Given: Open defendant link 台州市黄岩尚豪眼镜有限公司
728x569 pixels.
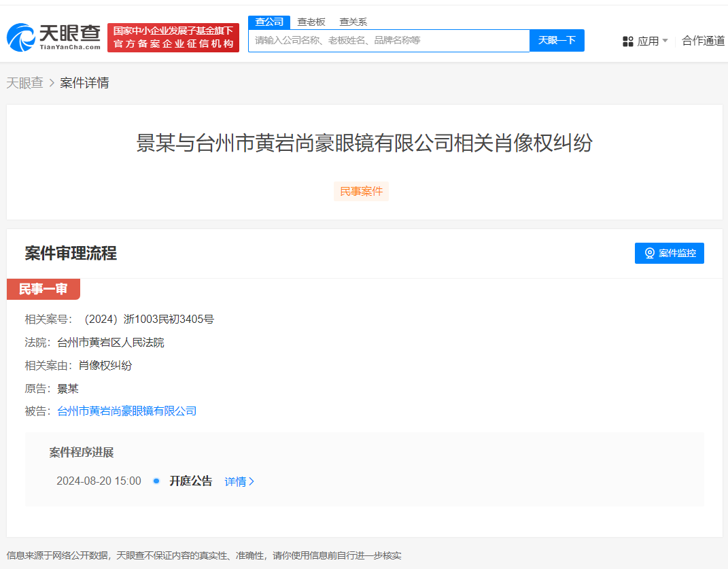Looking at the screenshot, I should coord(127,411).
